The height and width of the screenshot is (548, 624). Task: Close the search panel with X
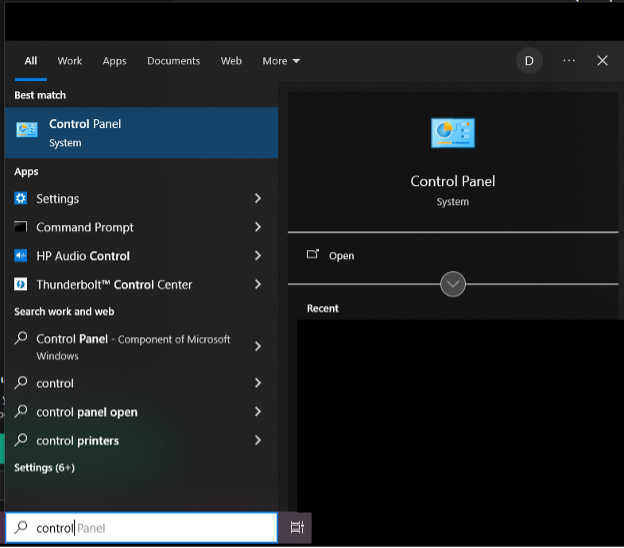pyautogui.click(x=602, y=60)
